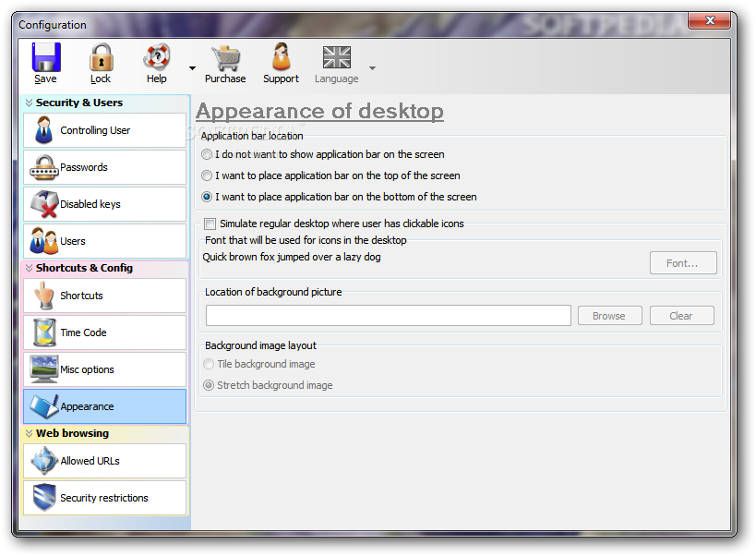Screen dimensions: 756x556
Task: Click the Passwords padlock icon
Action: tap(44, 167)
